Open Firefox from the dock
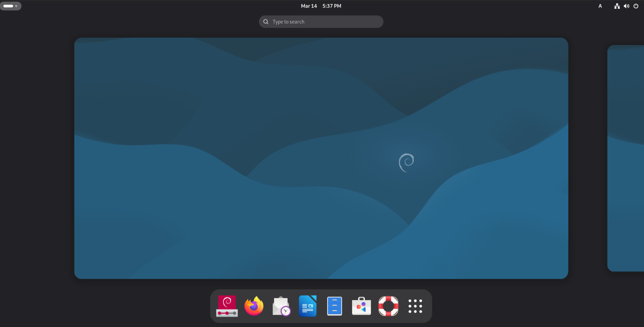Viewport: 644px width, 327px height. click(x=254, y=306)
